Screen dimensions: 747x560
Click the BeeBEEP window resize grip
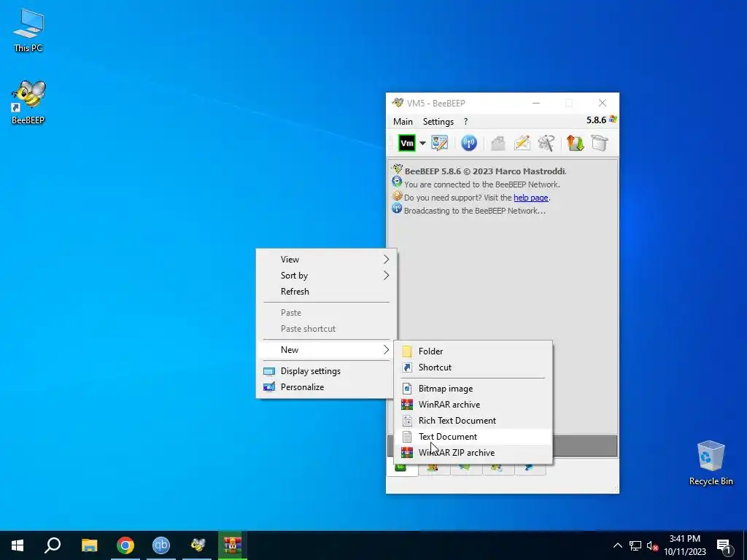[615, 489]
